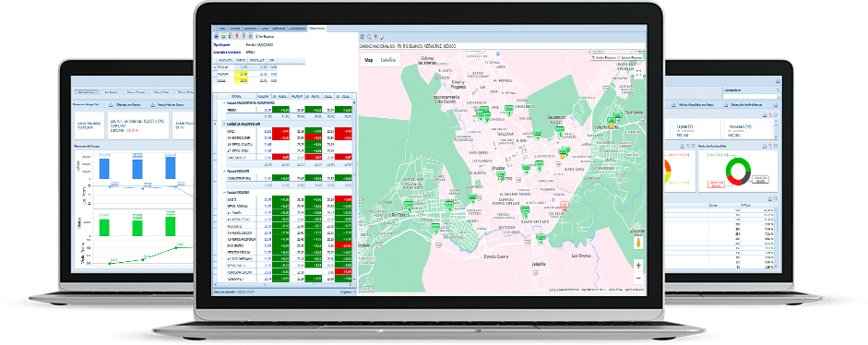This screenshot has height=345, width=868.
Task: Zoom in with the map plus button
Action: (x=638, y=266)
